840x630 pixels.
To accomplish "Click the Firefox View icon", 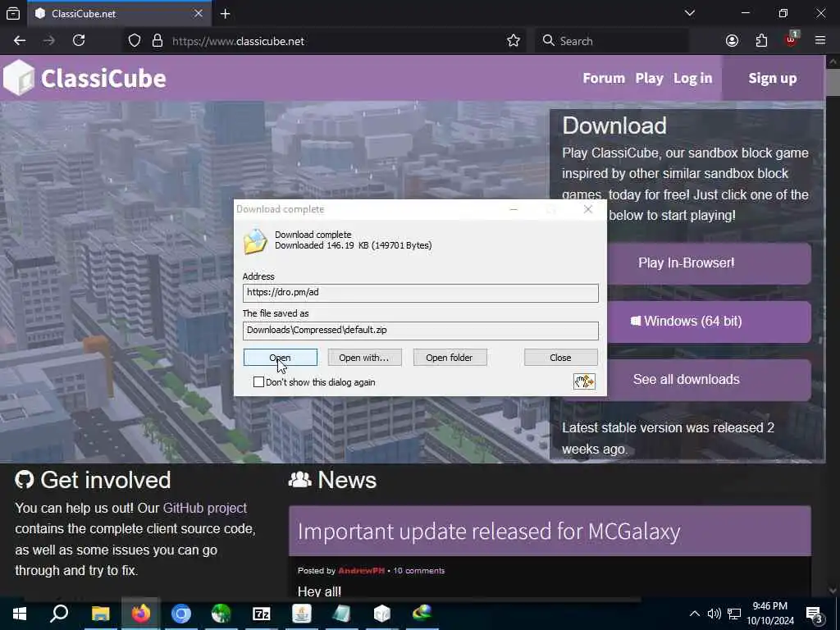I will tap(13, 14).
